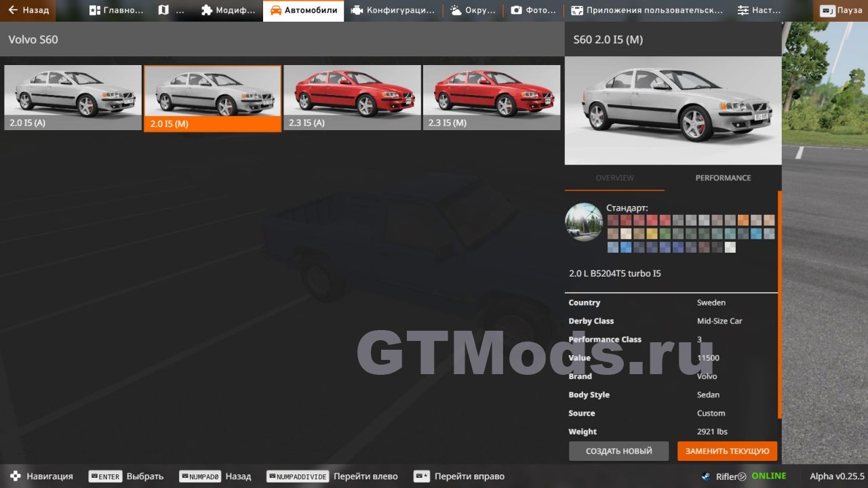Select the 2.0 I5 (M) configuration thumbnail
Viewport: 868px width, 488px height.
[212, 98]
